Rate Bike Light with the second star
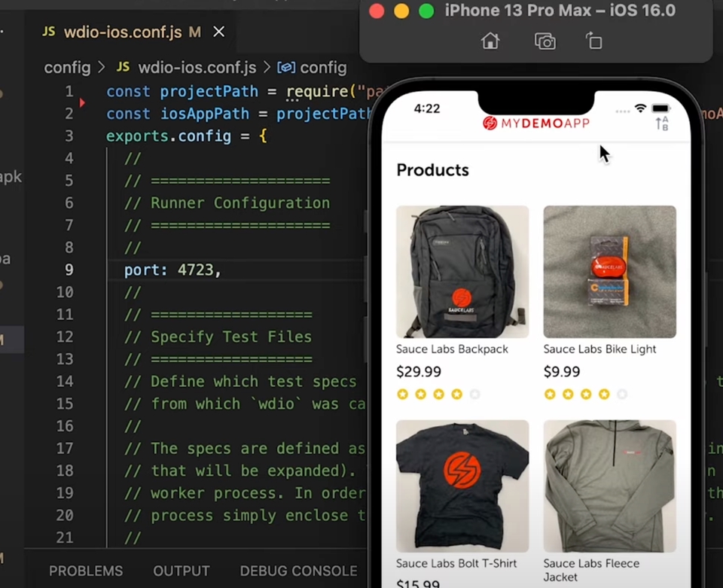The height and width of the screenshot is (588, 723). 568,394
